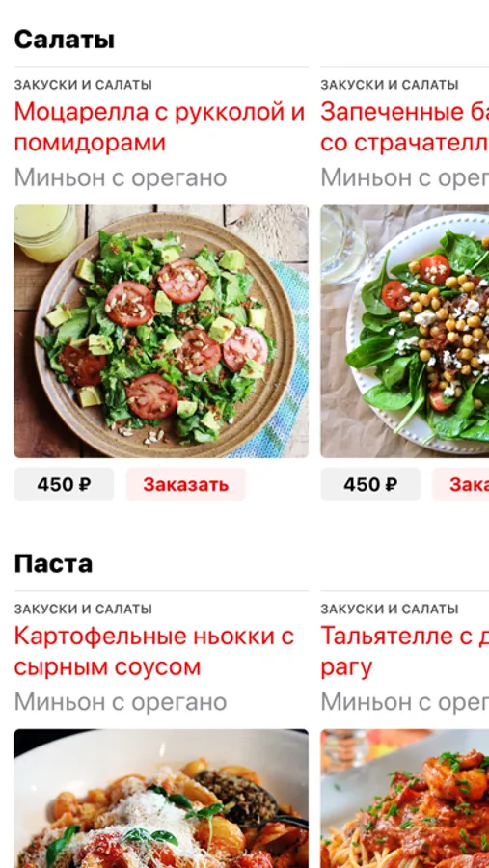Screen dimensions: 489x868
Task: Open the chickpea spinach salad photo
Action: [x=405, y=331]
